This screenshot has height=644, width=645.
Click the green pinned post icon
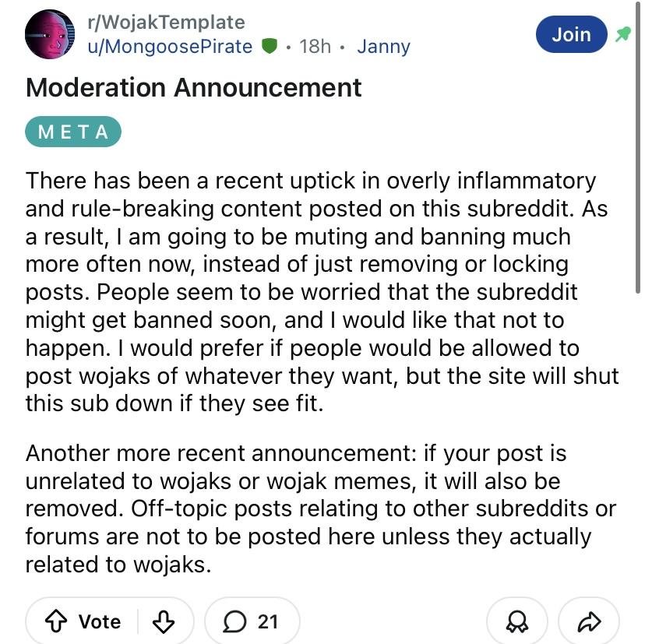(623, 34)
